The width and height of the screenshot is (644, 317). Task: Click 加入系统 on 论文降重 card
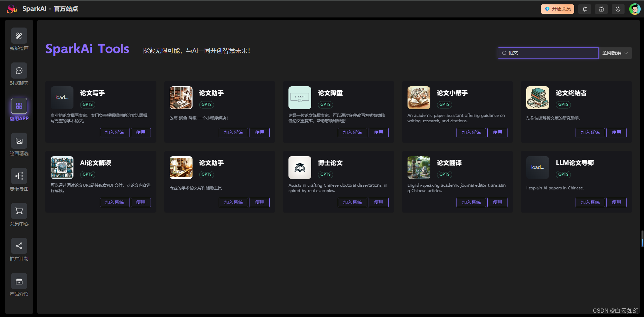(x=353, y=133)
